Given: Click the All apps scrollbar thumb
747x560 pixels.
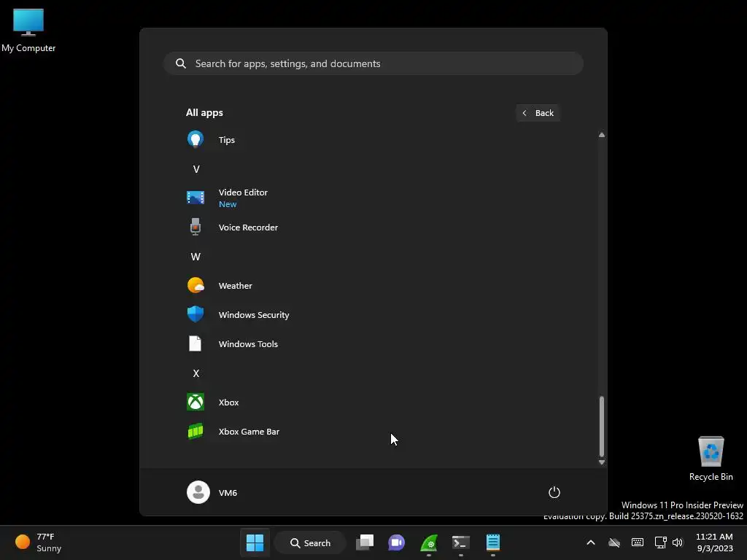Looking at the screenshot, I should 602,426.
